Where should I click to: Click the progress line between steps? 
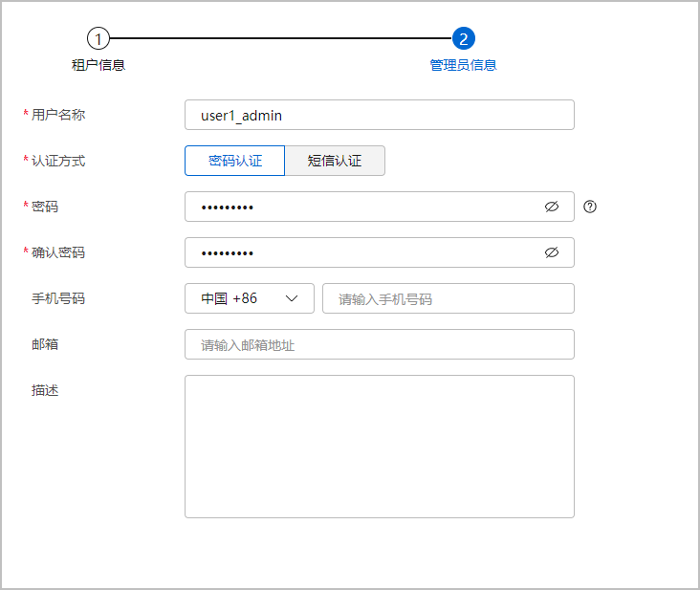(x=281, y=38)
